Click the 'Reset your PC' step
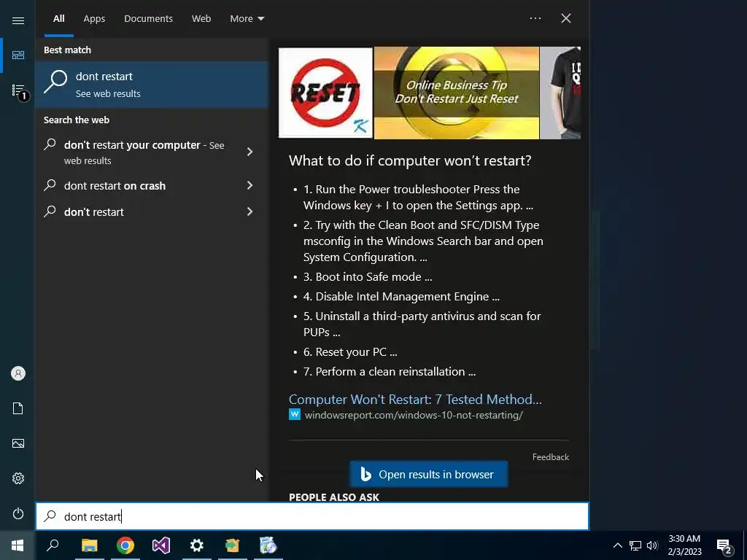Screen dimensions: 747x560 (x=350, y=352)
